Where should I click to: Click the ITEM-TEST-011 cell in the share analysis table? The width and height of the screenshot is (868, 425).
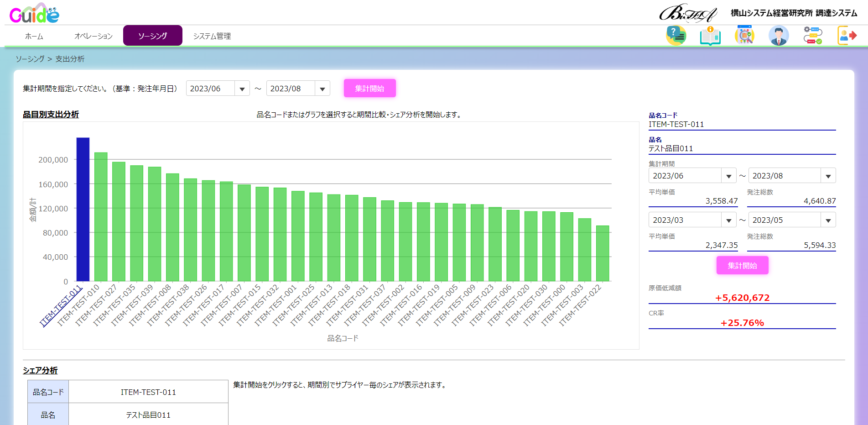148,392
